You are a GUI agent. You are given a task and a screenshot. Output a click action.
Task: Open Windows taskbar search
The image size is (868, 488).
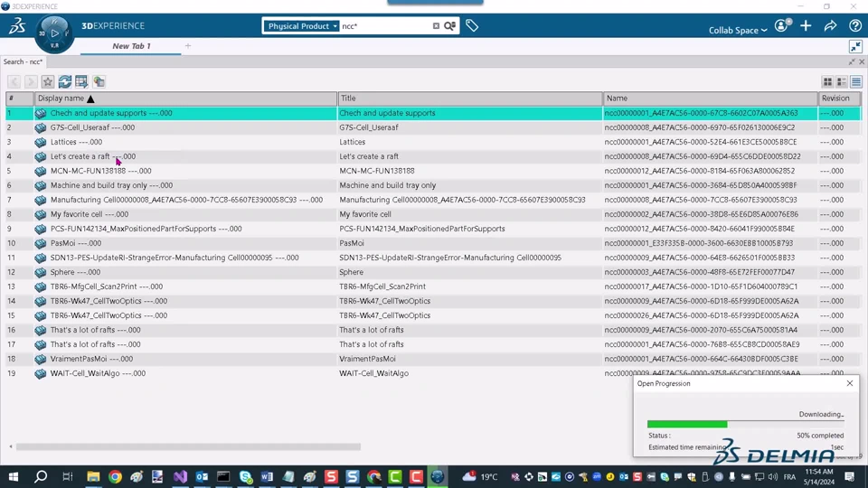pos(41,476)
